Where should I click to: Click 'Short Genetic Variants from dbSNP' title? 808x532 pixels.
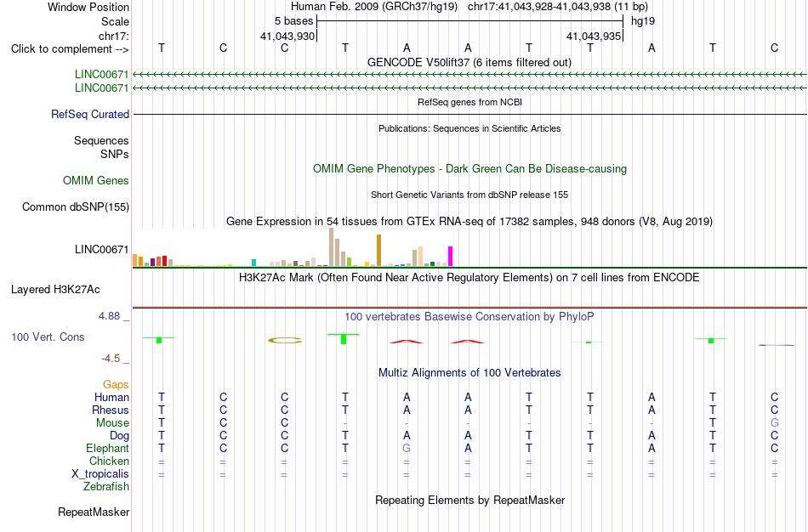pyautogui.click(x=469, y=195)
